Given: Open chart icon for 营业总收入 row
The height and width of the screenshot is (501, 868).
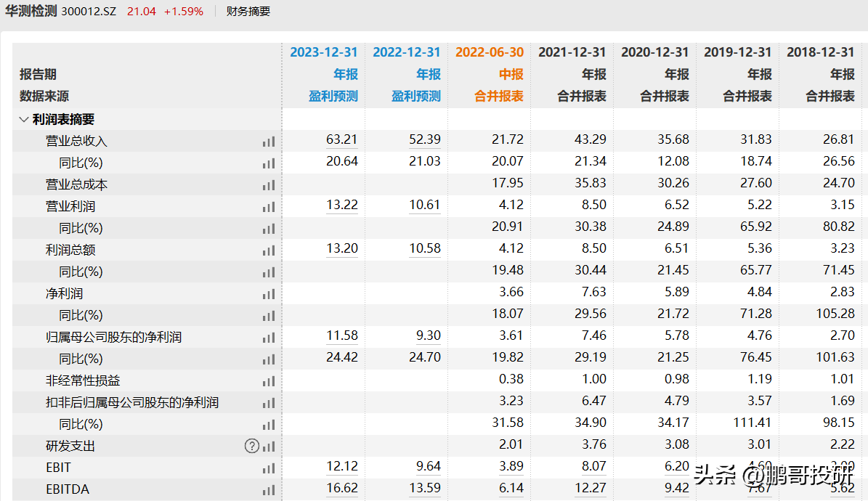Looking at the screenshot, I should click(269, 142).
